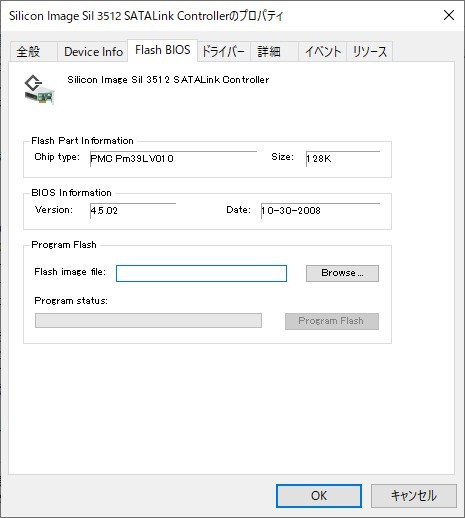The image size is (465, 518).
Task: Open the 詳細 tab
Action: tap(274, 52)
